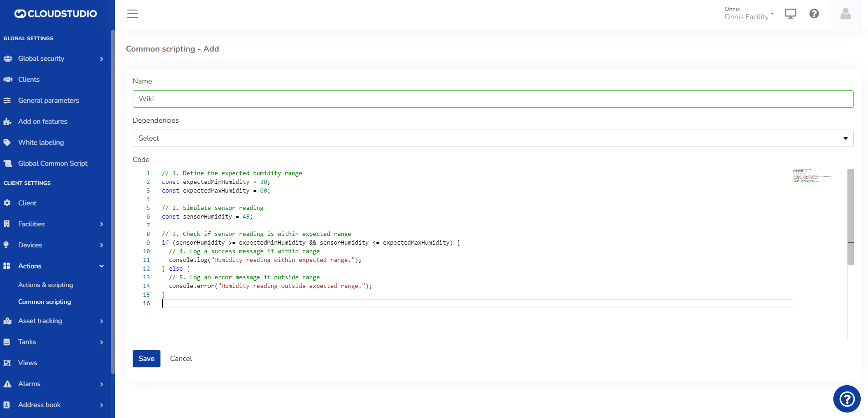Open White labeling tag icon
Screen dimensions: 868x418
(7, 142)
